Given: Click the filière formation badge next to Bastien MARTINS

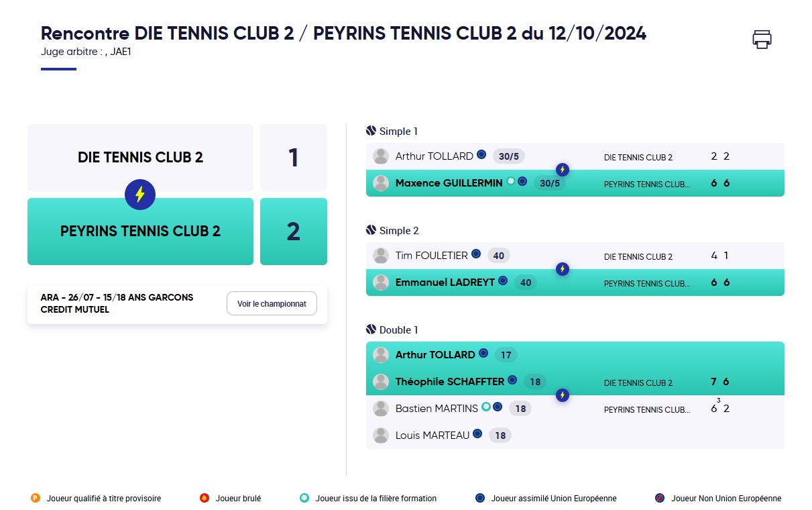Looking at the screenshot, I should pyautogui.click(x=486, y=407).
